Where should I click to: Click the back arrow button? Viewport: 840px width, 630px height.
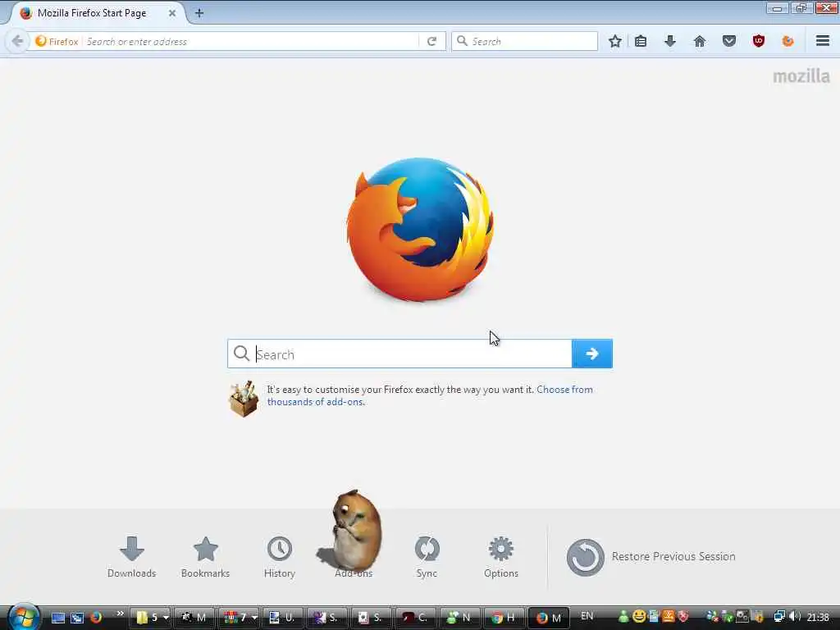point(17,41)
